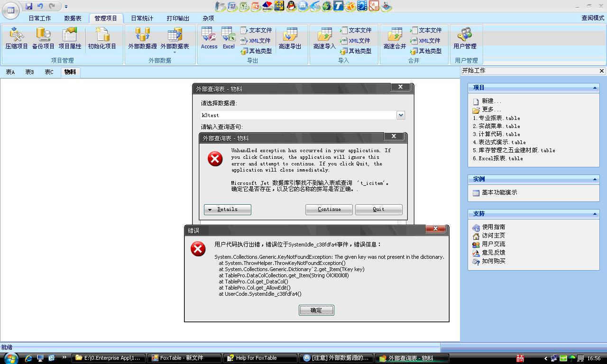Click XML文件 in the 导出 group
The width and height of the screenshot is (607, 364).
[255, 41]
